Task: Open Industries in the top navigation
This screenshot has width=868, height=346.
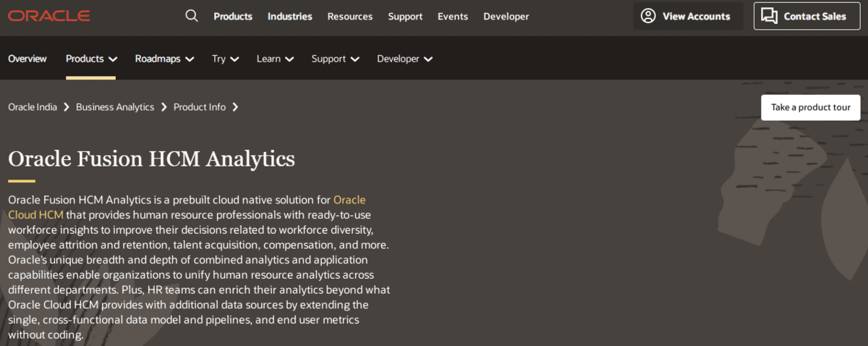Action: (289, 16)
